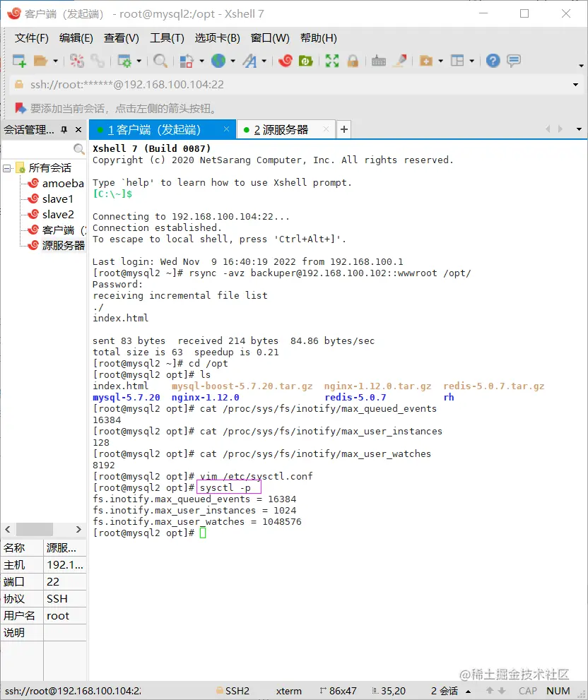Screen dimensions: 588x700
Task: Expand the address bar history dropdown
Action: 575,84
